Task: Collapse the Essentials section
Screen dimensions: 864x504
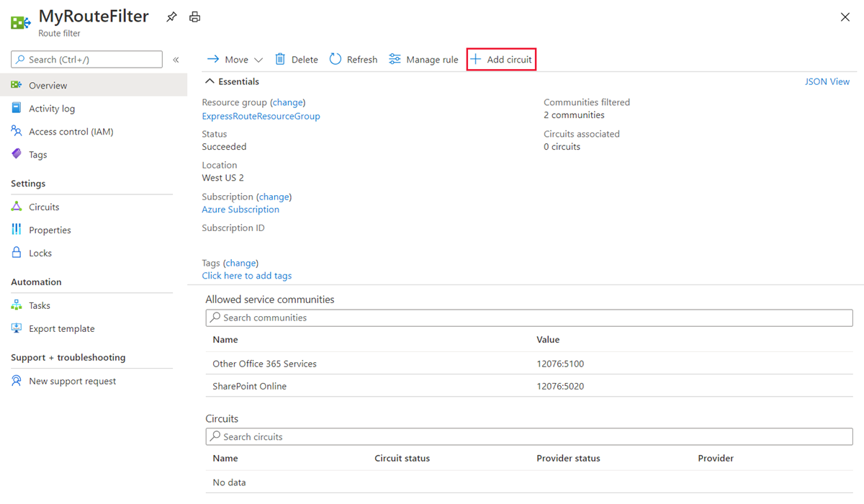Action: (210, 81)
